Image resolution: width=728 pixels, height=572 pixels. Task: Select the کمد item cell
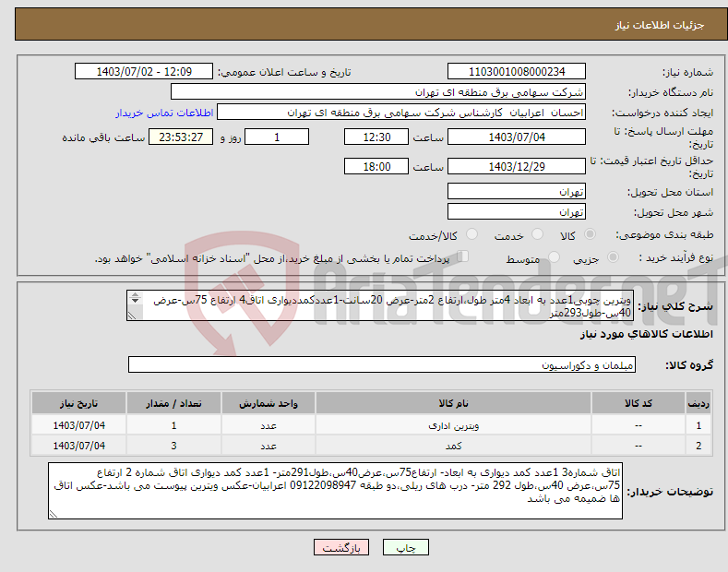pos(453,446)
